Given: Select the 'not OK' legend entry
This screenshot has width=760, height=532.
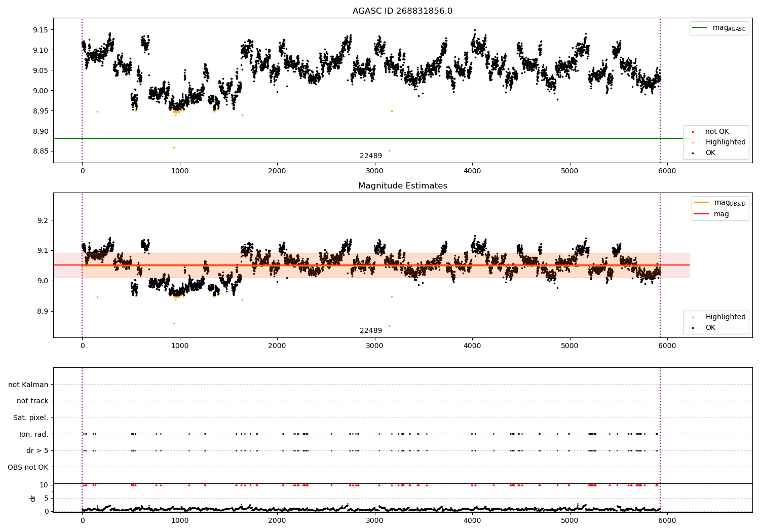Looking at the screenshot, I should pos(717,132).
